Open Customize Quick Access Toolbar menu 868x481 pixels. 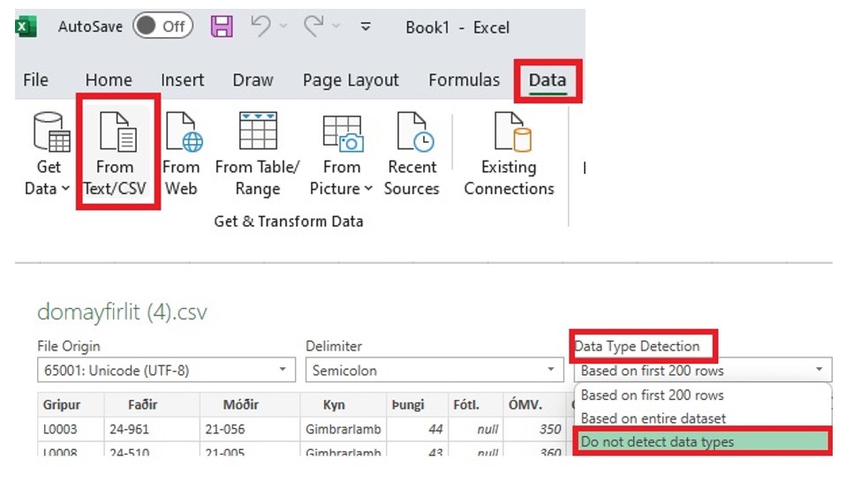366,26
